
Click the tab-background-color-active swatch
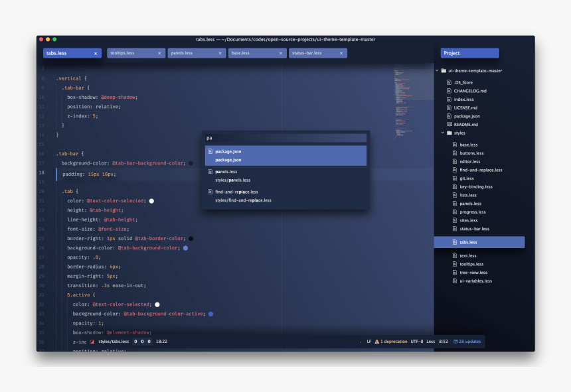pyautogui.click(x=210, y=314)
